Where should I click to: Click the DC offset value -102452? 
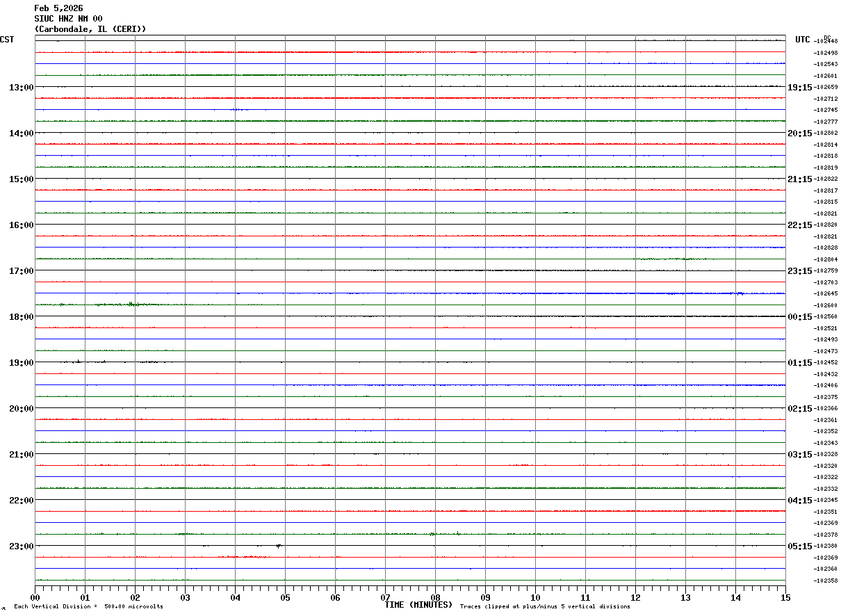826,362
